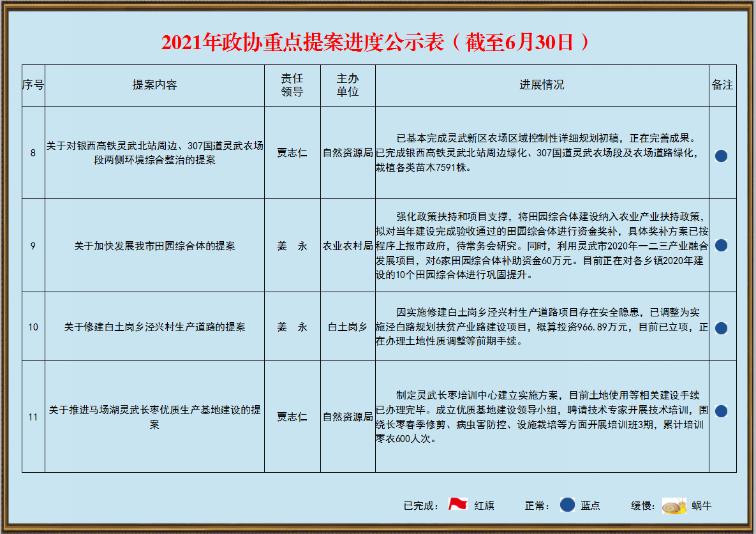Click the blue dot in row 11
Viewport: 756px width, 534px height.
coord(721,411)
